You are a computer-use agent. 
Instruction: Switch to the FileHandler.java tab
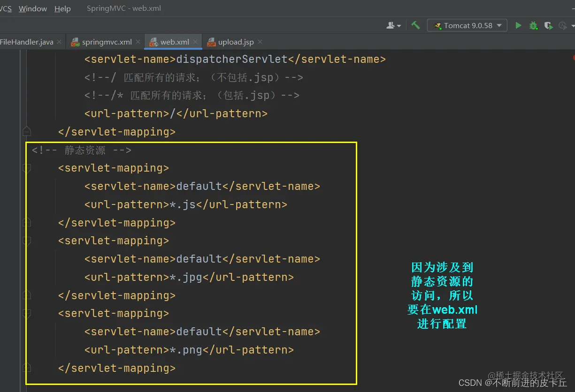tap(26, 42)
